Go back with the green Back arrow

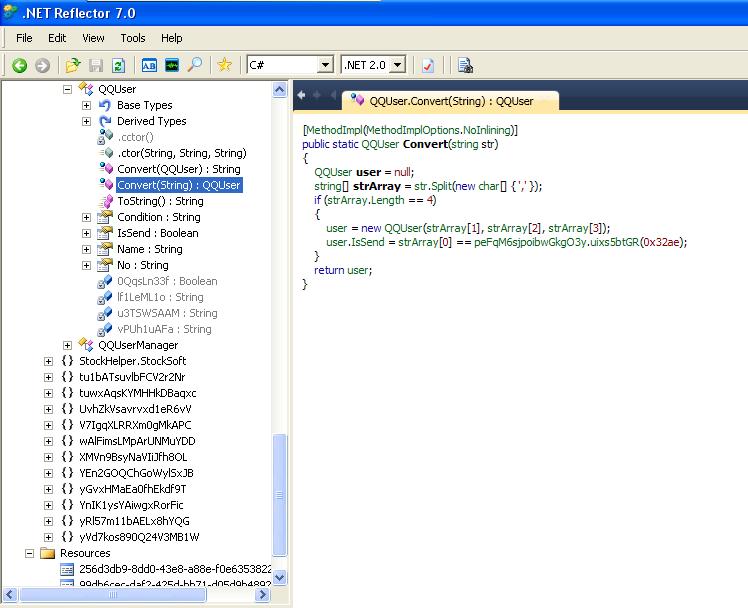pos(19,65)
